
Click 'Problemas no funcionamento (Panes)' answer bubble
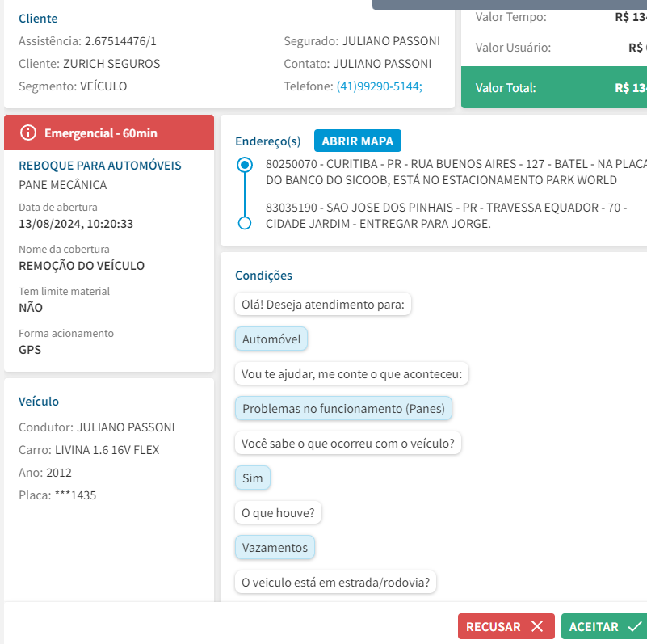point(344,409)
